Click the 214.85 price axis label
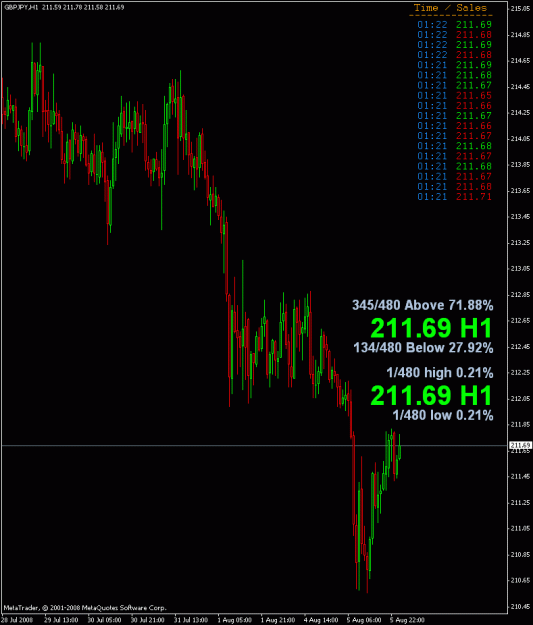 521,35
